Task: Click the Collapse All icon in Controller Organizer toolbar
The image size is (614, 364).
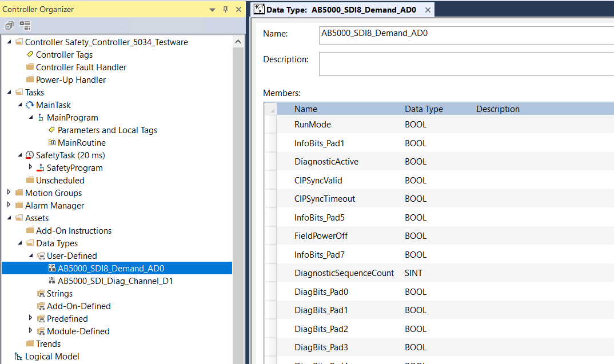Action: point(9,26)
